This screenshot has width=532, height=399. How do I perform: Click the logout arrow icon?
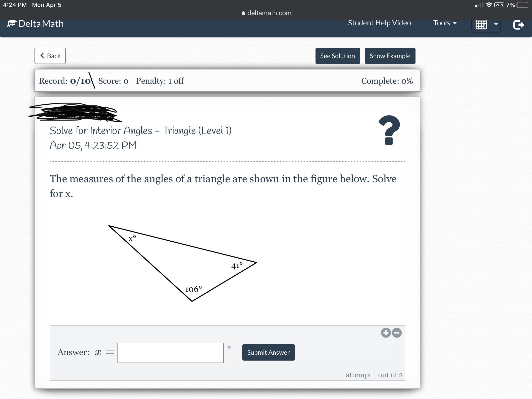[x=518, y=25]
